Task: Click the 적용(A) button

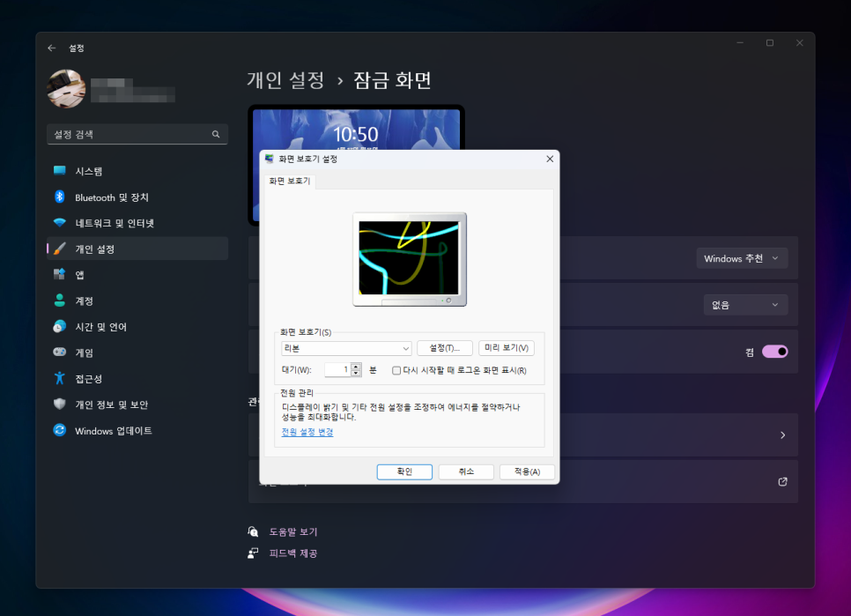Action: (x=527, y=471)
